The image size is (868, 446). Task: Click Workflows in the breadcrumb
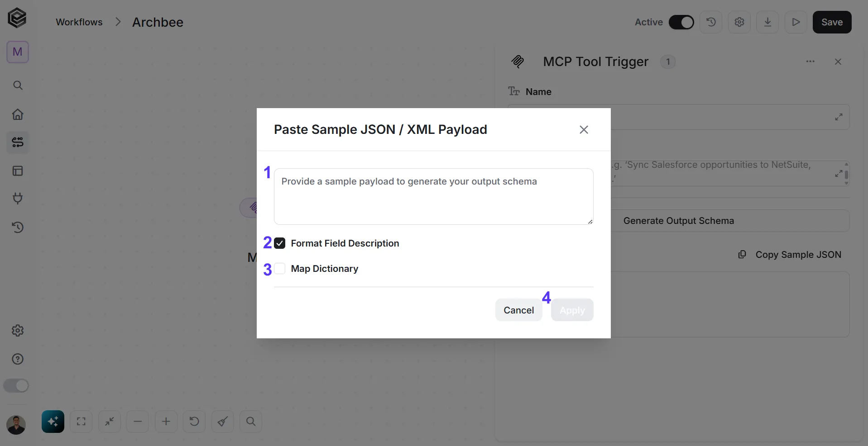pos(79,22)
